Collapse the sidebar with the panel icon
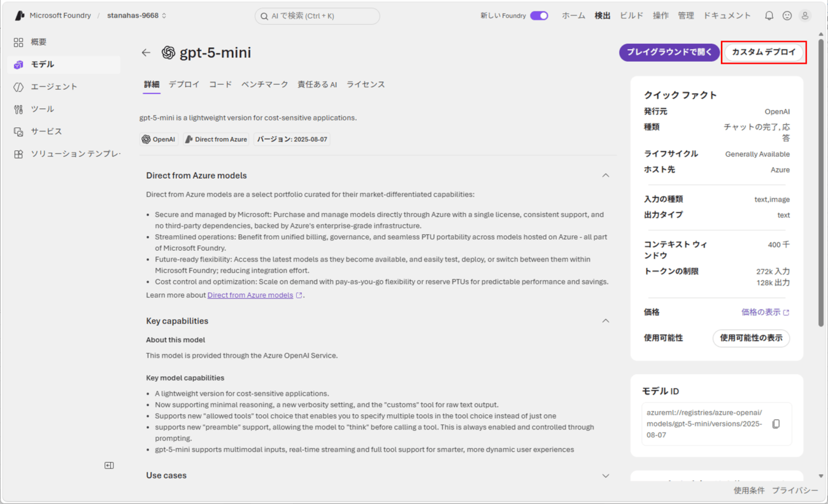828x504 pixels. (x=109, y=465)
